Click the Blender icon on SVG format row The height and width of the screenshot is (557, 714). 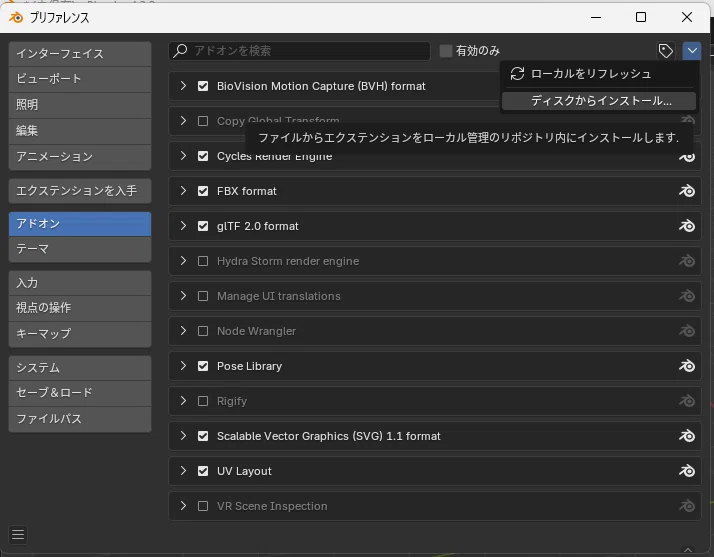click(x=687, y=436)
